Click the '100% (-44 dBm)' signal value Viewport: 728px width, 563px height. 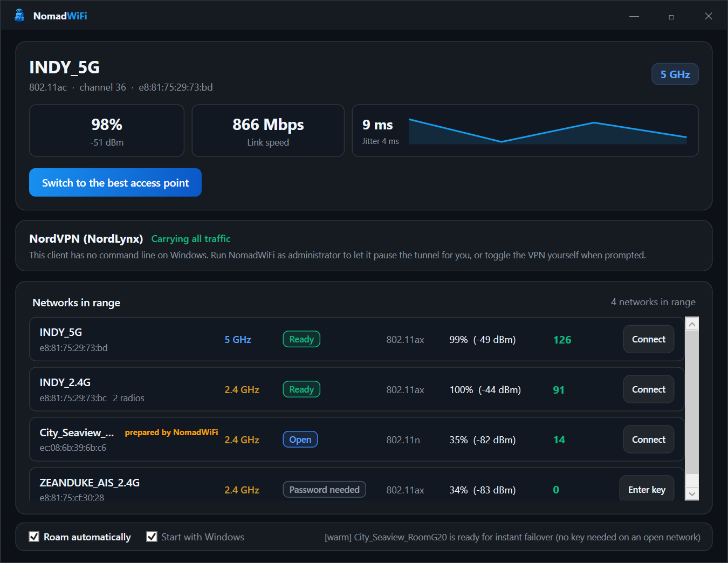click(x=485, y=390)
